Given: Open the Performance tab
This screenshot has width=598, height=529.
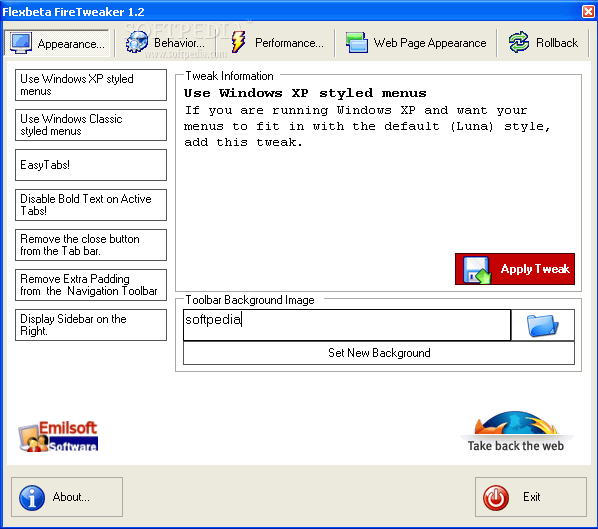Looking at the screenshot, I should [277, 43].
